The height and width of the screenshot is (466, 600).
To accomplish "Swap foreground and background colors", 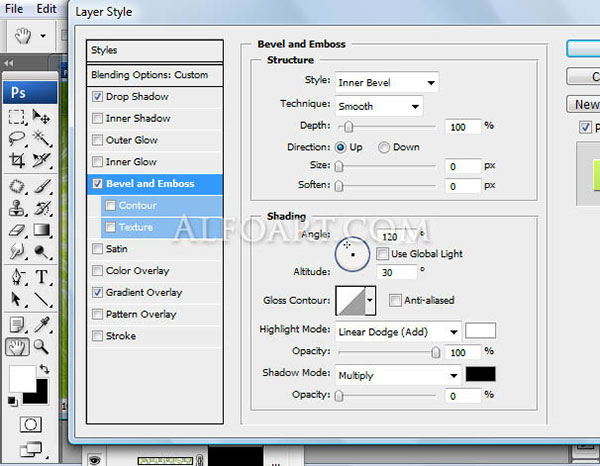I will click(44, 369).
